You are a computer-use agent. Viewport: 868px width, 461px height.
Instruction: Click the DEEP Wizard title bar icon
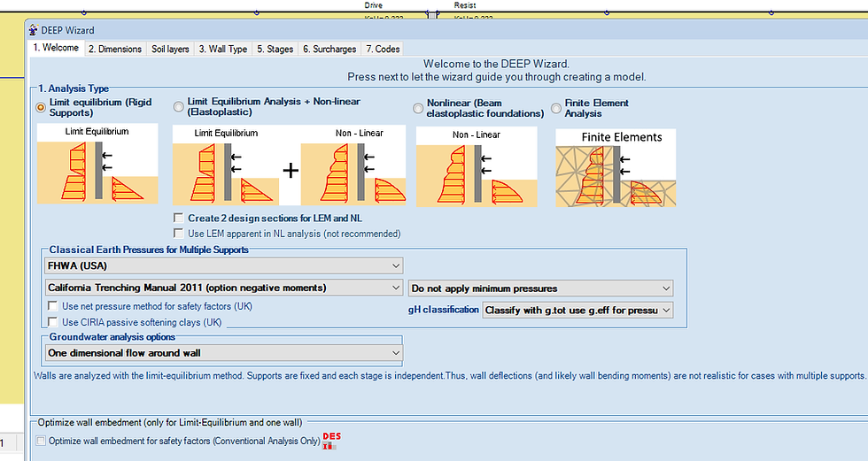tap(34, 30)
